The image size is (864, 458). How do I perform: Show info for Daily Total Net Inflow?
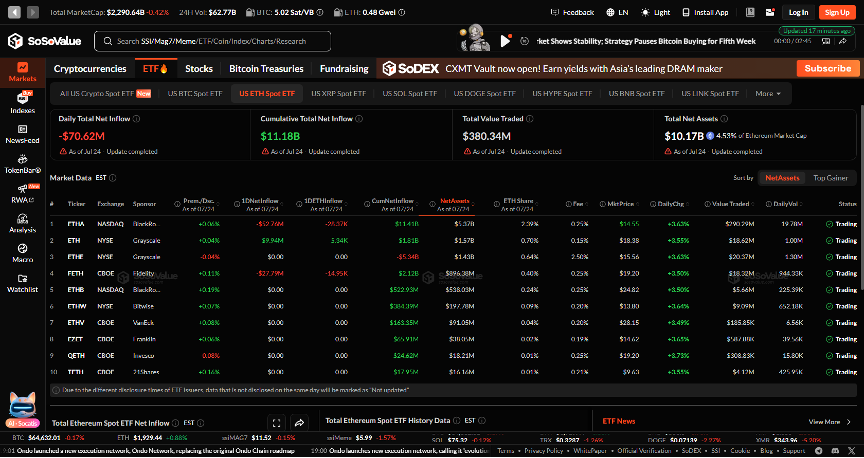(x=137, y=118)
